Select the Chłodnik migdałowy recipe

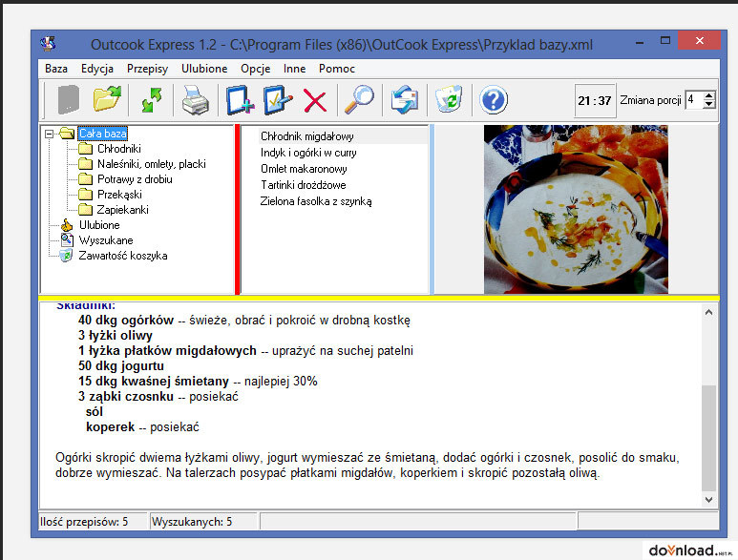(306, 136)
